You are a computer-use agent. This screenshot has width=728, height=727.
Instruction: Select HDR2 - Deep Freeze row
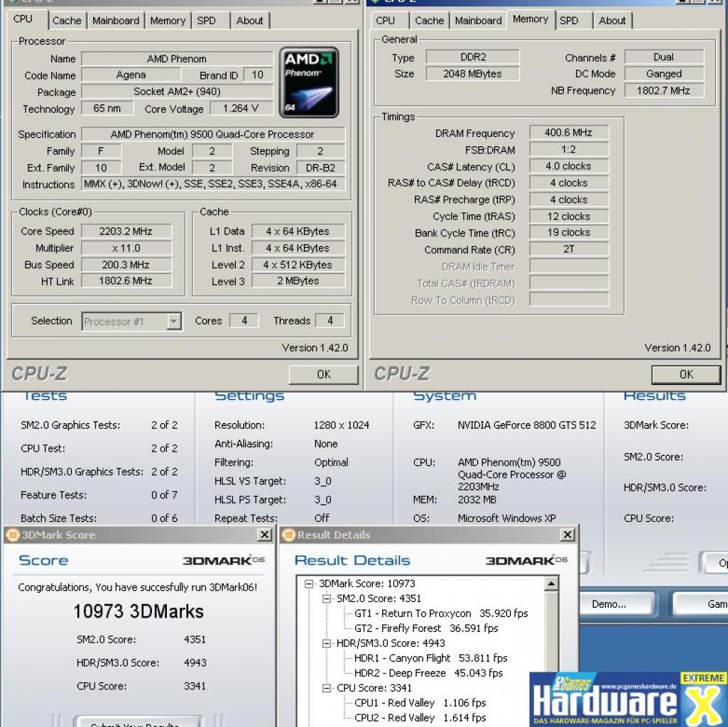tap(428, 672)
